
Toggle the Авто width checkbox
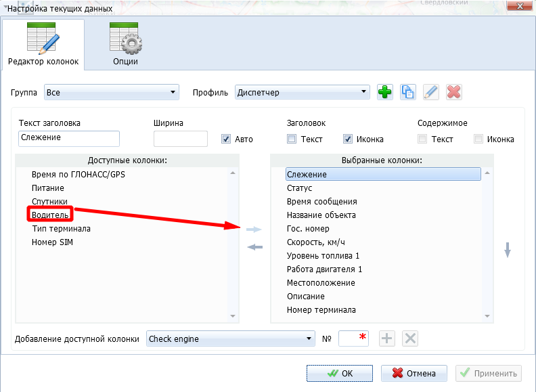click(x=227, y=139)
